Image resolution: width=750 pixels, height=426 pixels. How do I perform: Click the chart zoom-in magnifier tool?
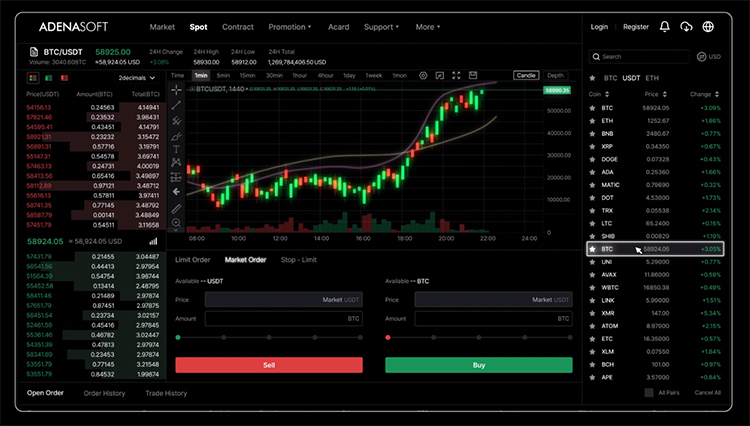177,222
